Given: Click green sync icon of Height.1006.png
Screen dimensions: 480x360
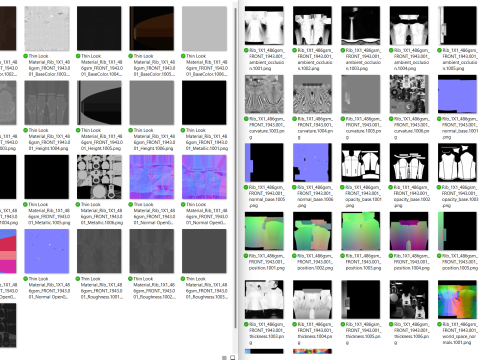Looking at the screenshot, I should (x=131, y=130).
